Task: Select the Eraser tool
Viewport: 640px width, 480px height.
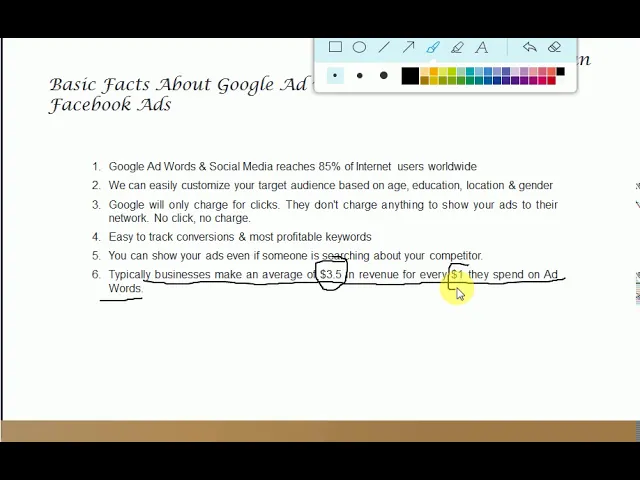Action: tap(554, 47)
